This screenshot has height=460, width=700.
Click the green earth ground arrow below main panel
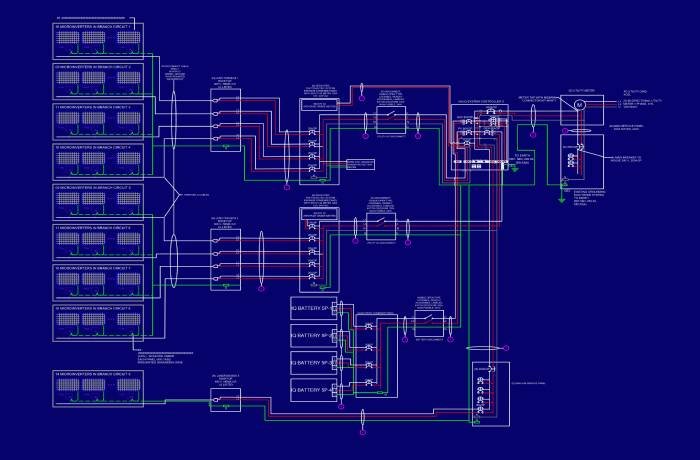tap(561, 199)
